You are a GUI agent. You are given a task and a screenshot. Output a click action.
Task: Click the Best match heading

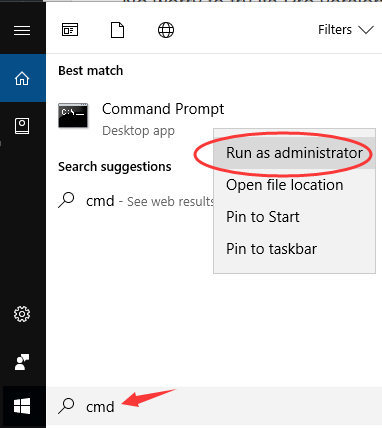[x=91, y=71]
